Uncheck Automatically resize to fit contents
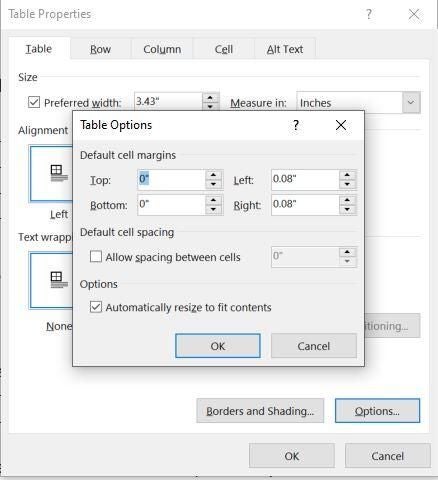438x480 pixels. click(x=96, y=307)
